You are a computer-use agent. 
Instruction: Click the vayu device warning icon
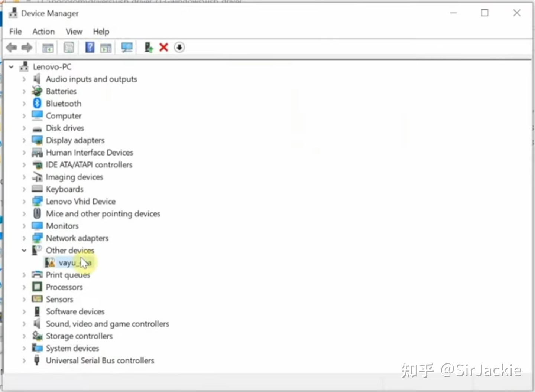pyautogui.click(x=50, y=262)
